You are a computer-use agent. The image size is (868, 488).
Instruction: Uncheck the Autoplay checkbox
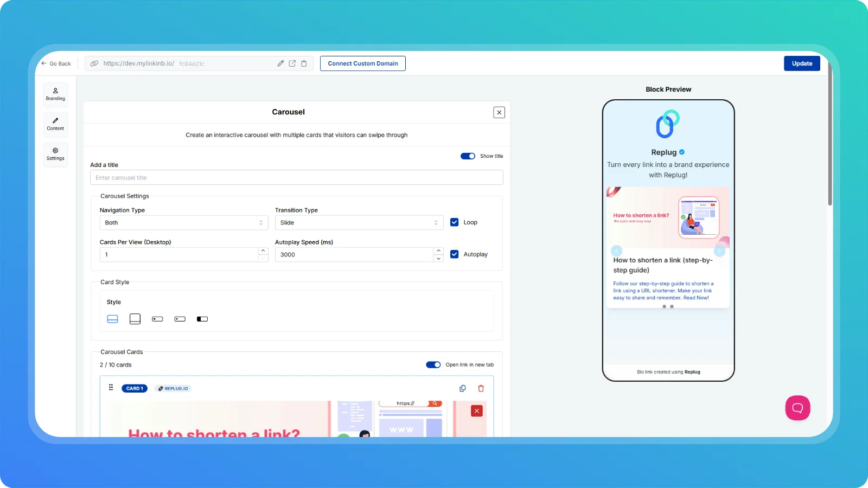coord(455,254)
